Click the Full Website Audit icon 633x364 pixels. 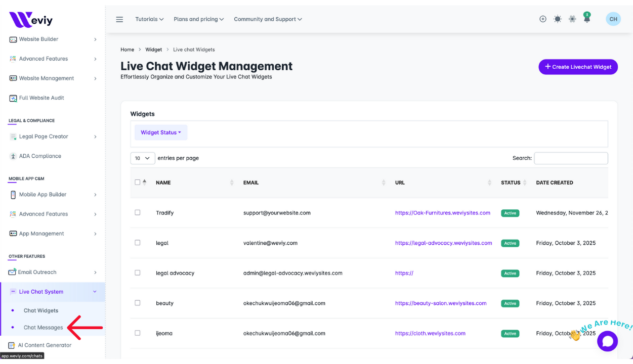(13, 98)
